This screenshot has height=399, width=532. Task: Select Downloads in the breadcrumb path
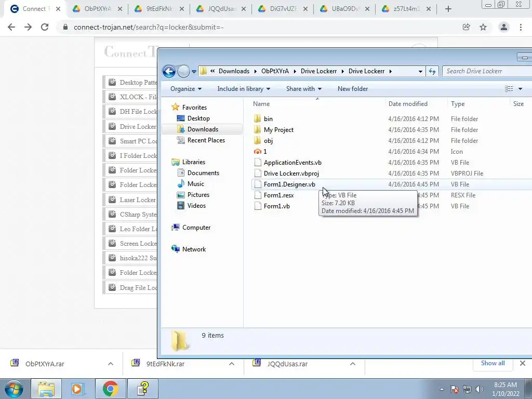pos(234,71)
